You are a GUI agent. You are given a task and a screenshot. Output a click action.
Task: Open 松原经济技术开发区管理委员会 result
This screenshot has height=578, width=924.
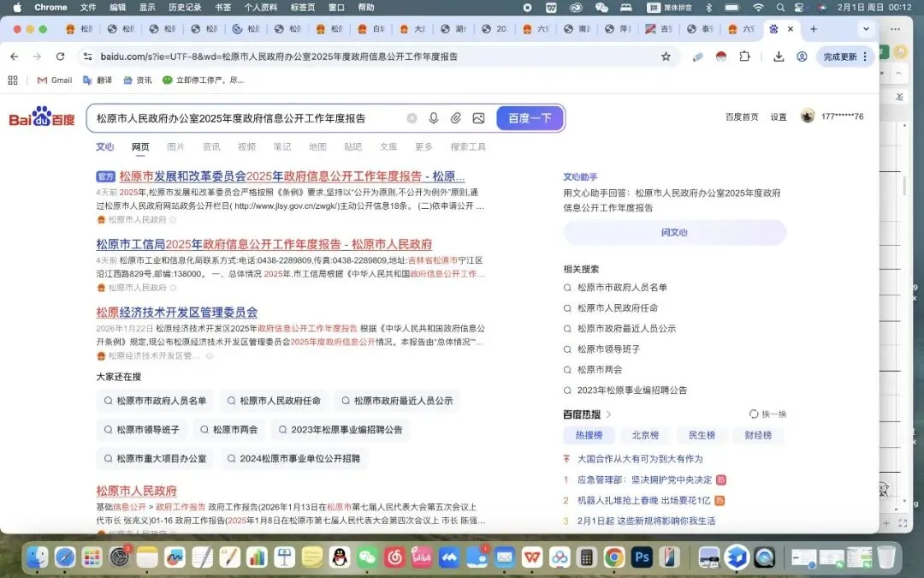pos(177,312)
